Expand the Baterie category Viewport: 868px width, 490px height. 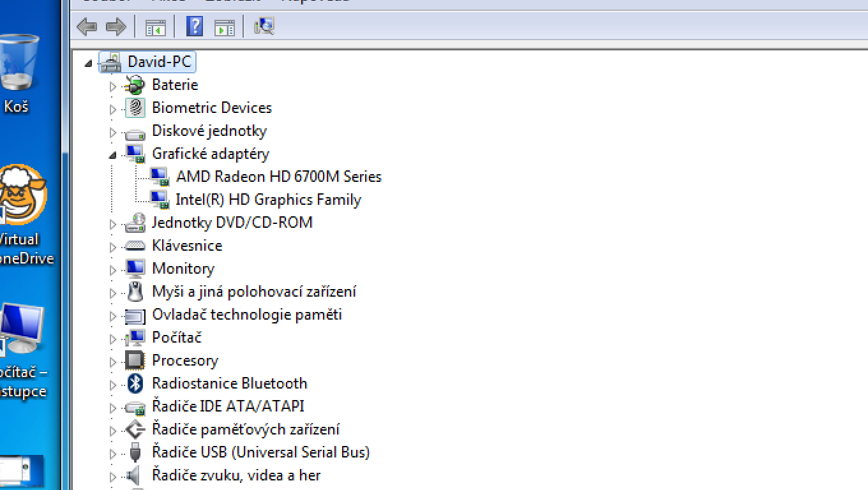tap(113, 85)
